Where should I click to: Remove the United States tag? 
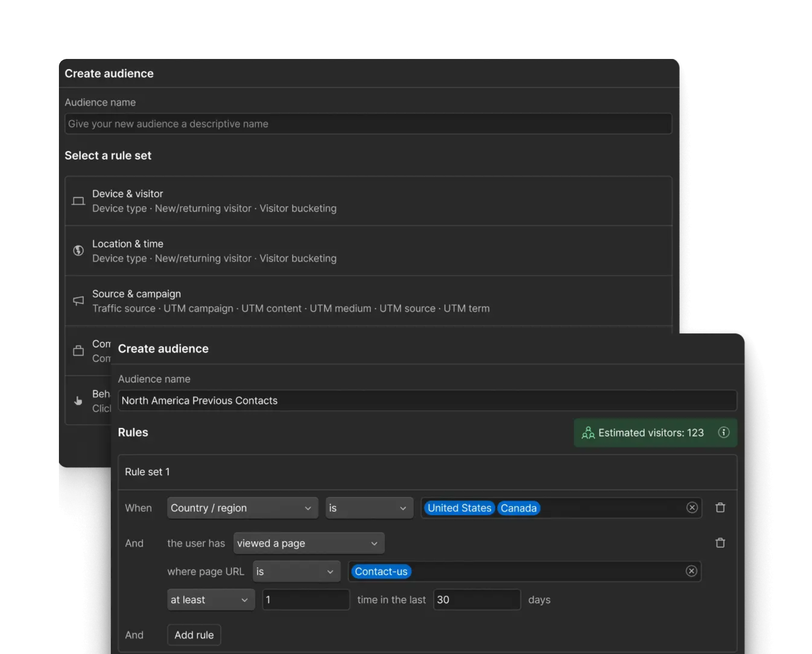459,508
